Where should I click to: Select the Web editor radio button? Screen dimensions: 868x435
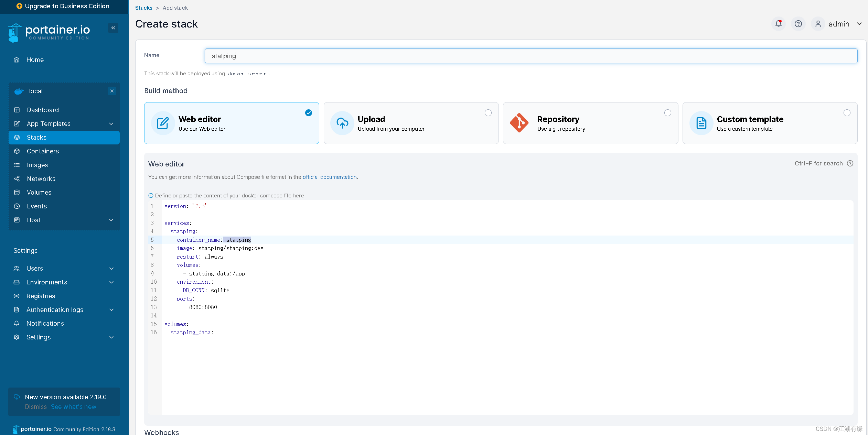click(x=309, y=113)
